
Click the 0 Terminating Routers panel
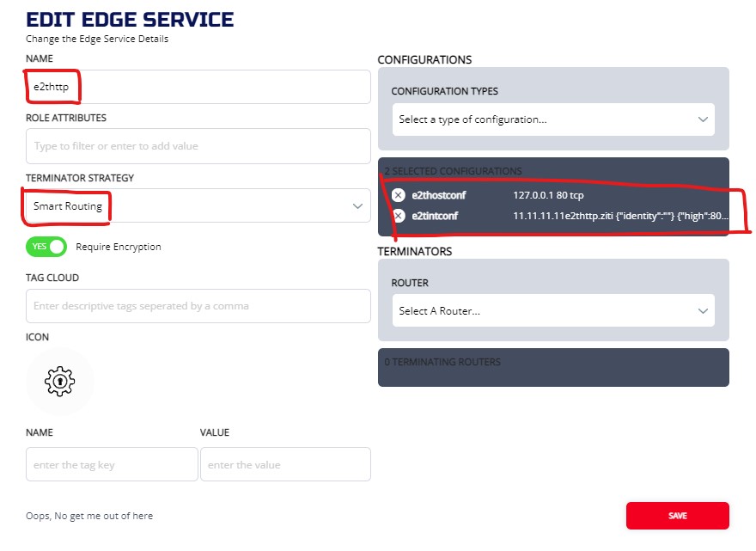[x=553, y=367]
